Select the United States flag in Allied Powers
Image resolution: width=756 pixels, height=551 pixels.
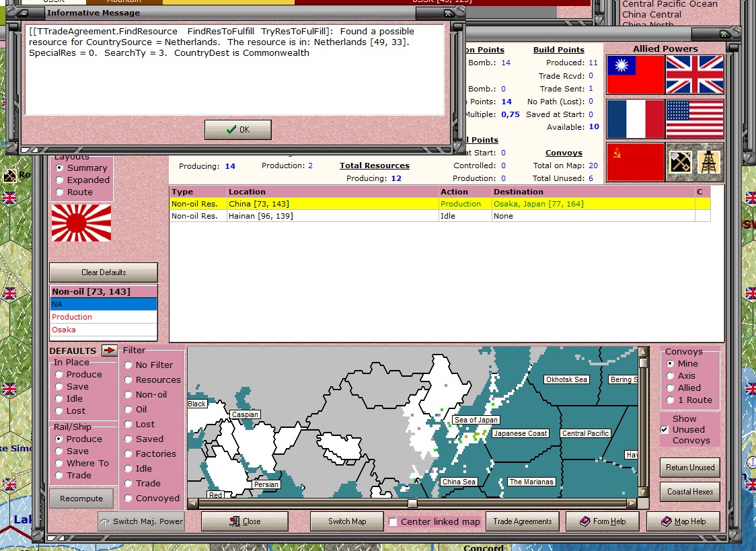[x=695, y=119]
